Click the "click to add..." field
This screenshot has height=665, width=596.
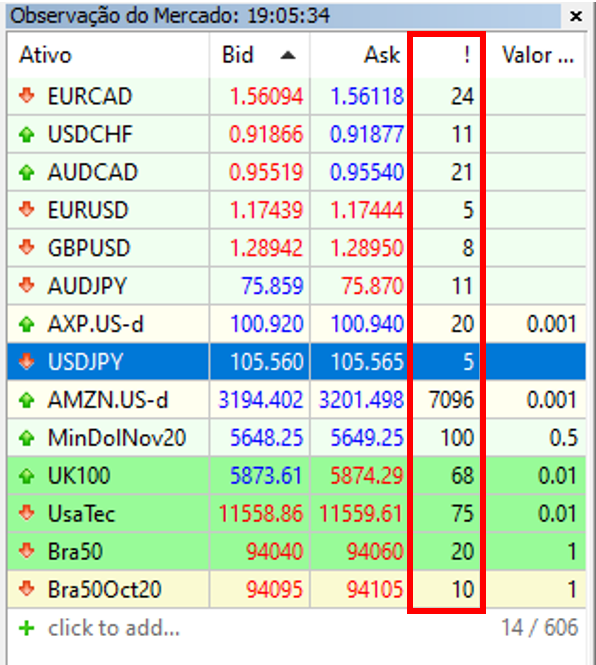click(x=114, y=628)
